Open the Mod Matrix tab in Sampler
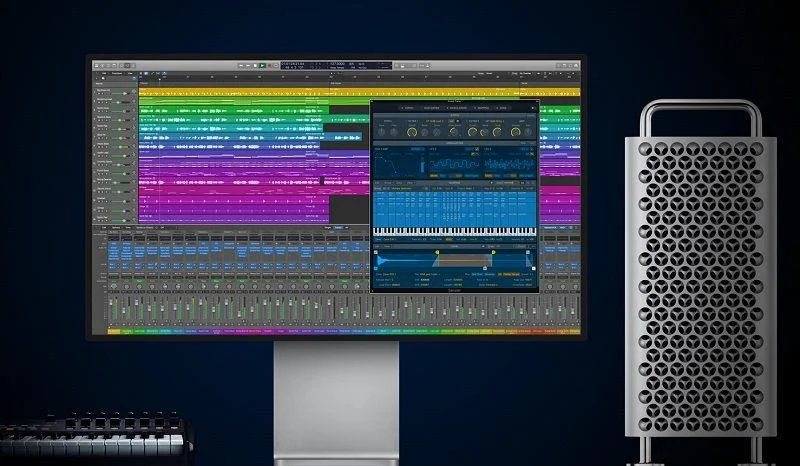Image resolution: width=800 pixels, height=466 pixels. [x=432, y=108]
